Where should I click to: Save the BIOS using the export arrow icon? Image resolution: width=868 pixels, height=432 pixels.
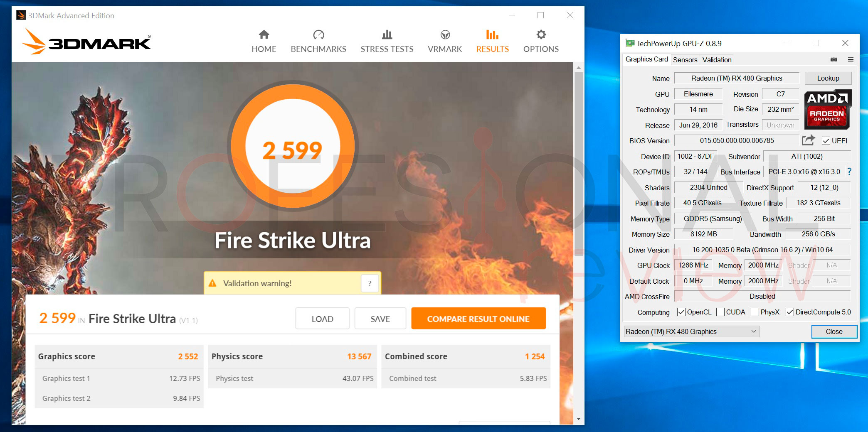pos(808,140)
